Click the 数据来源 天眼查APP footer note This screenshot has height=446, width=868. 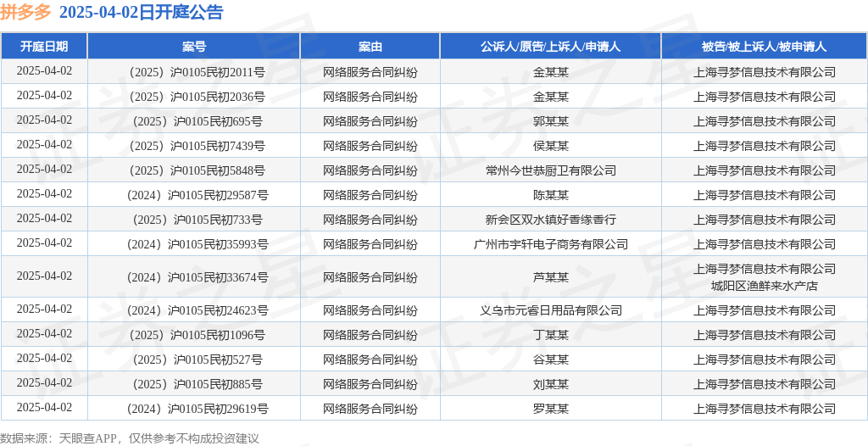(130, 438)
